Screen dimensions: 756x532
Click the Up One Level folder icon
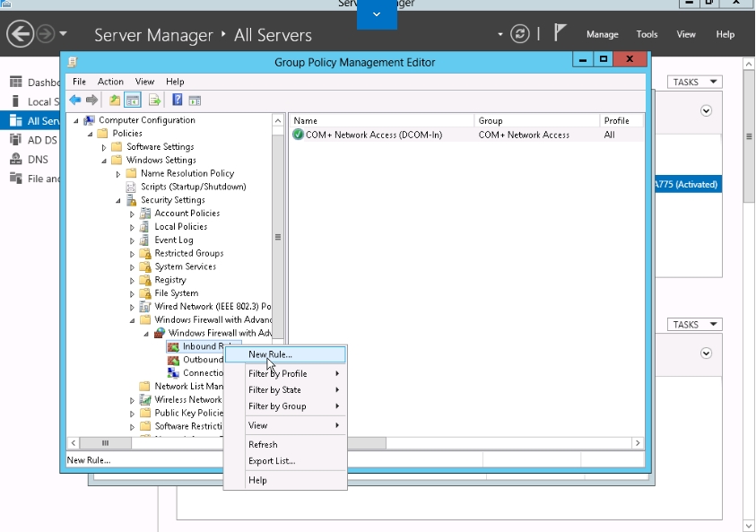click(114, 100)
